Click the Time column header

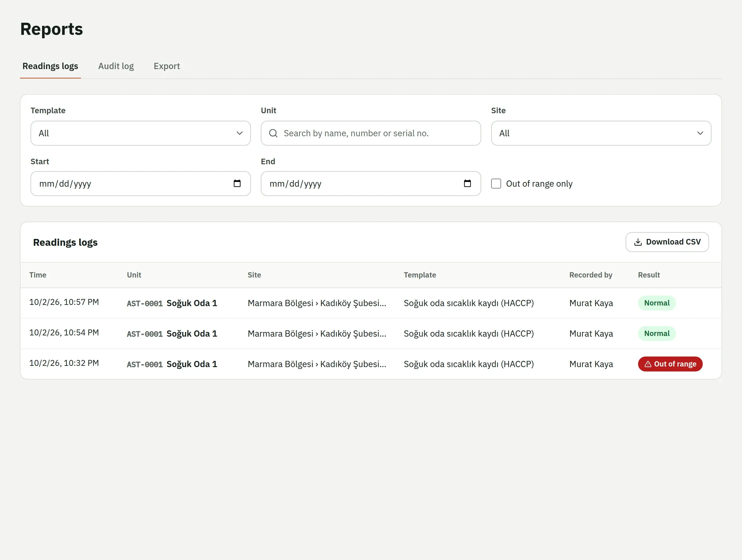pyautogui.click(x=38, y=275)
